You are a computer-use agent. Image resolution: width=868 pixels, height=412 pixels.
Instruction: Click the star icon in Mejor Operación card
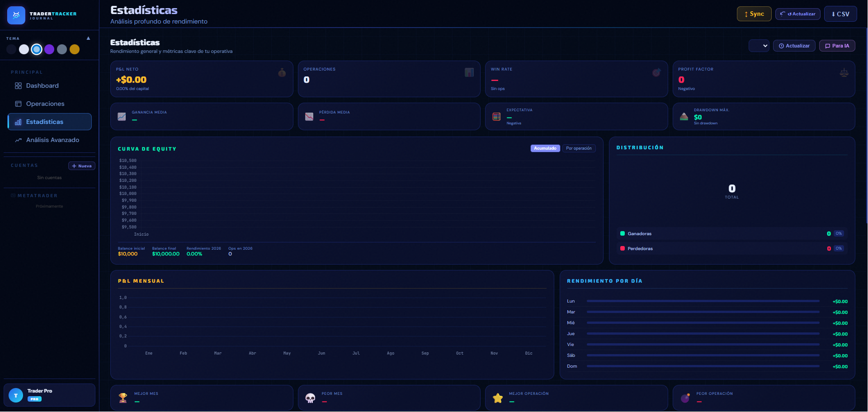click(498, 398)
